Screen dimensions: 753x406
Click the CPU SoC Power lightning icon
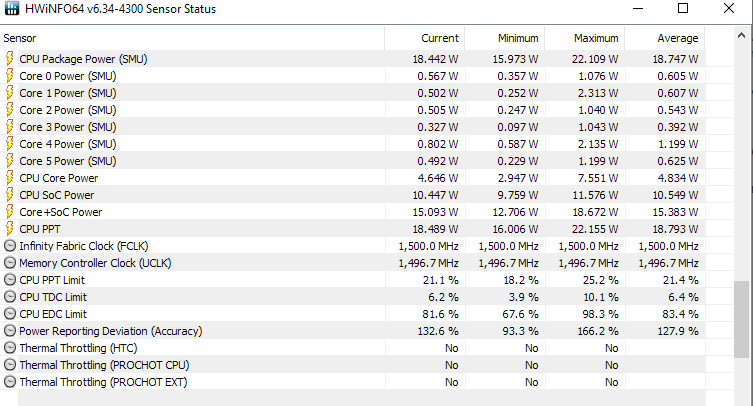(10, 195)
